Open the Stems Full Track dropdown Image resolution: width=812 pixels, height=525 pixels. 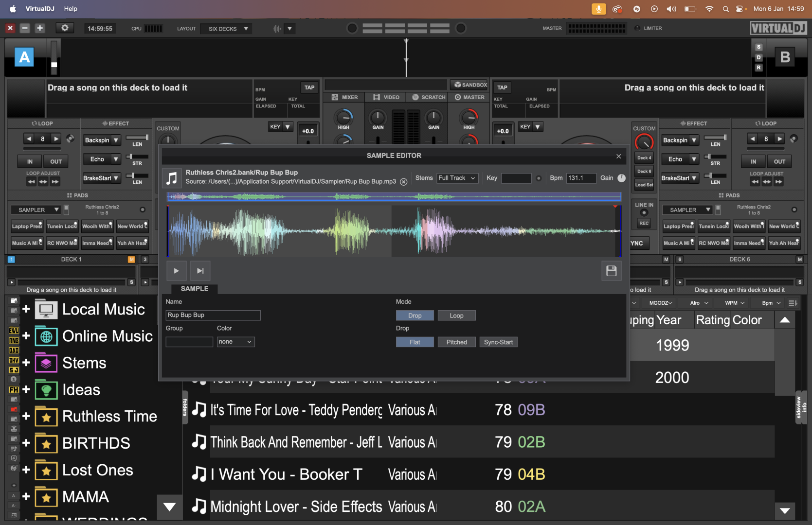[x=457, y=178]
